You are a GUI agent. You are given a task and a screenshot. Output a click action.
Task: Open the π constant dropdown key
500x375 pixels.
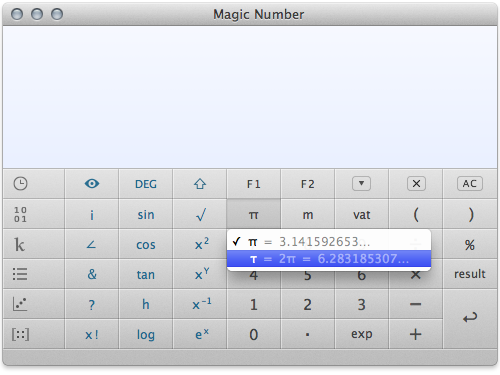click(x=254, y=214)
